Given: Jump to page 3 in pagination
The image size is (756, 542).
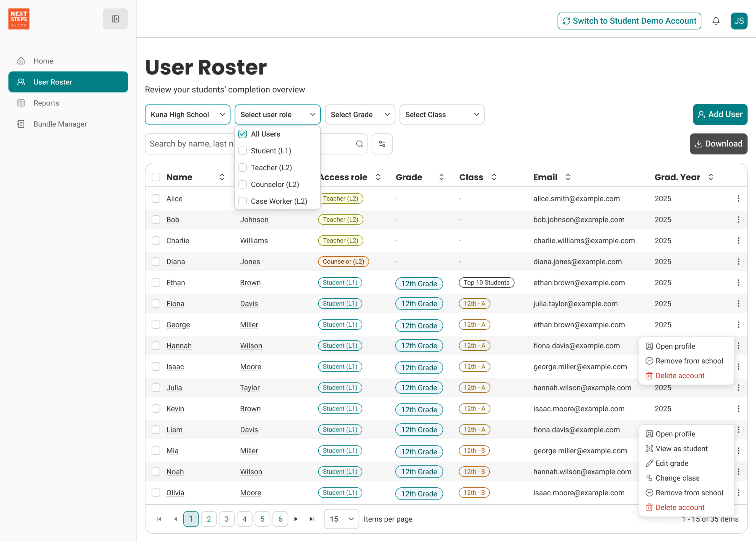Looking at the screenshot, I should [x=227, y=519].
